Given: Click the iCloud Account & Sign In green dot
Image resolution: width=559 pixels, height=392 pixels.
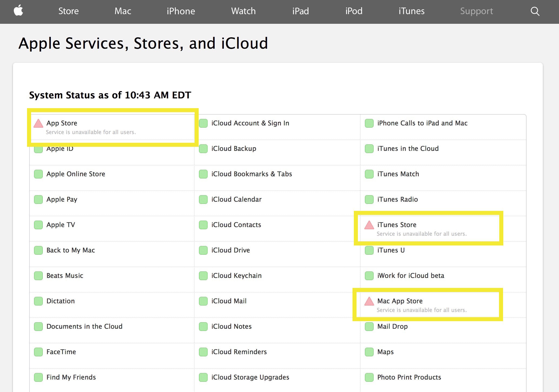Looking at the screenshot, I should [x=203, y=123].
